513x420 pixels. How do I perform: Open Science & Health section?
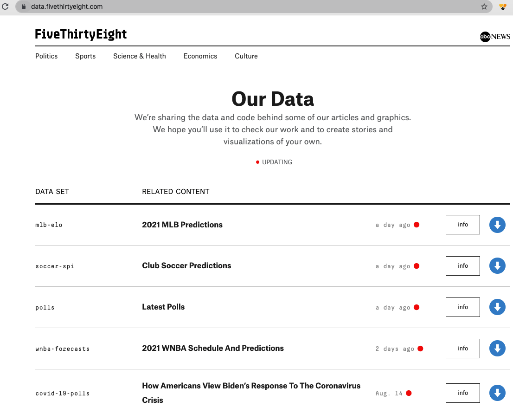point(139,56)
